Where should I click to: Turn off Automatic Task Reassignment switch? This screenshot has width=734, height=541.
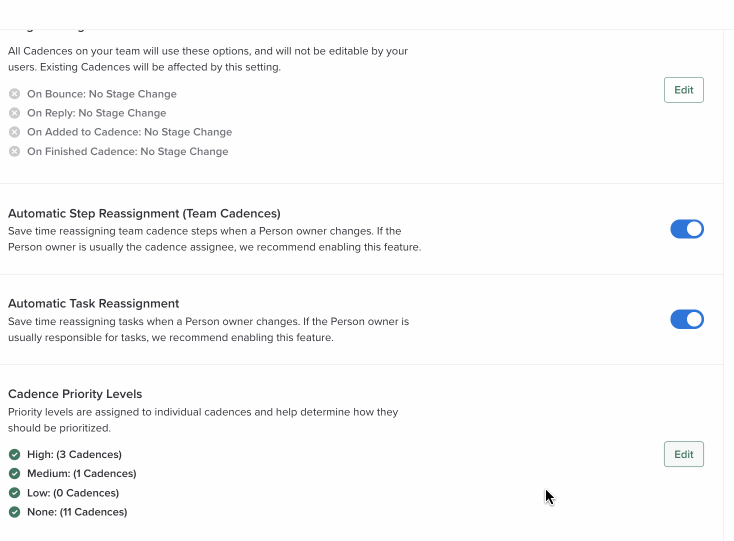[686, 319]
